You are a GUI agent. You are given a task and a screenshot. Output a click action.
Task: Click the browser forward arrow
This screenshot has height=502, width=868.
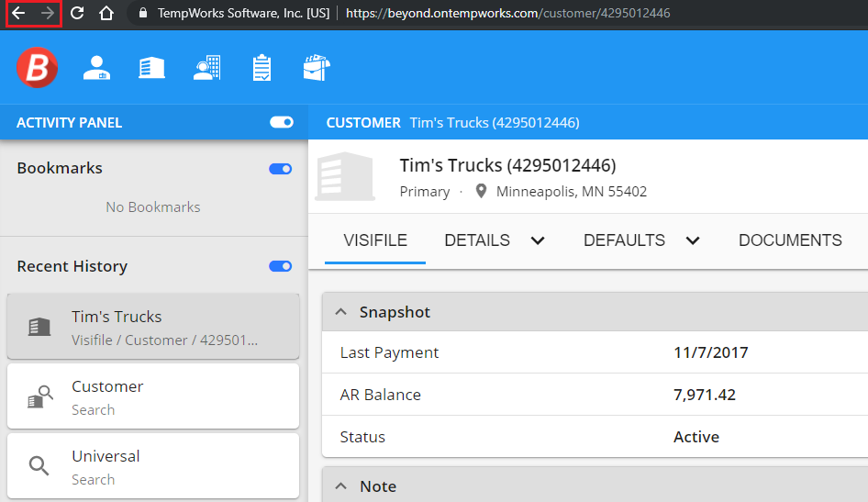coord(48,13)
